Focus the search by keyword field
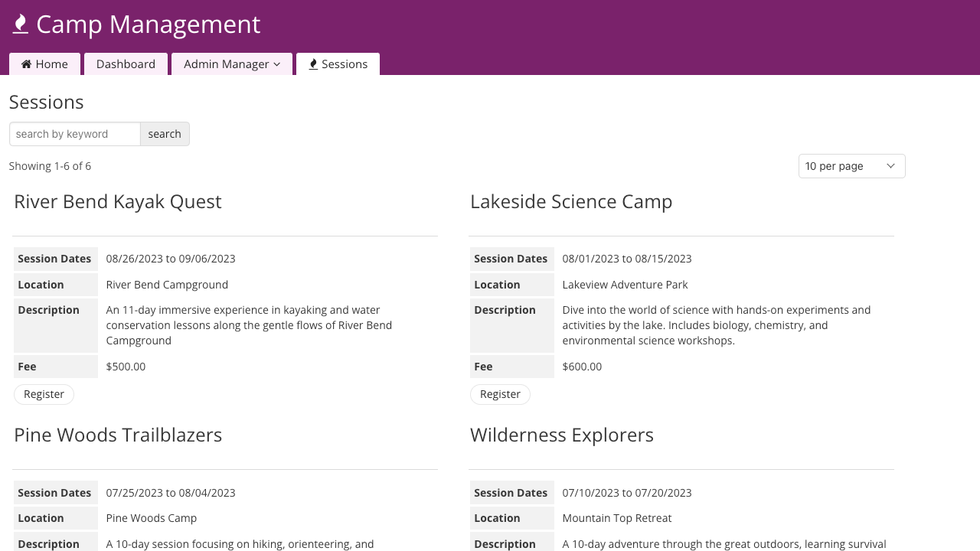 click(75, 134)
